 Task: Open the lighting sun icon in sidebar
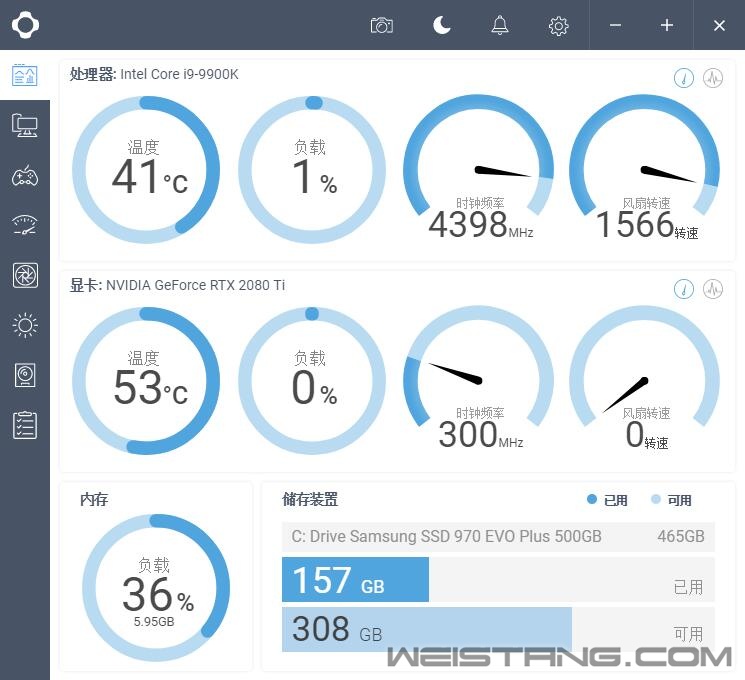click(24, 325)
